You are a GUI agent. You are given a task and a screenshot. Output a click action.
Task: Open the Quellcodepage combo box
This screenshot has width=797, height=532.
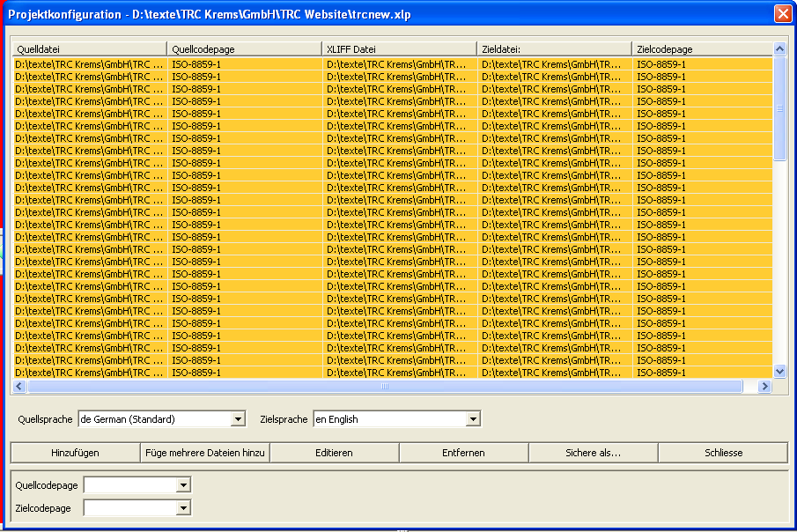(x=183, y=485)
